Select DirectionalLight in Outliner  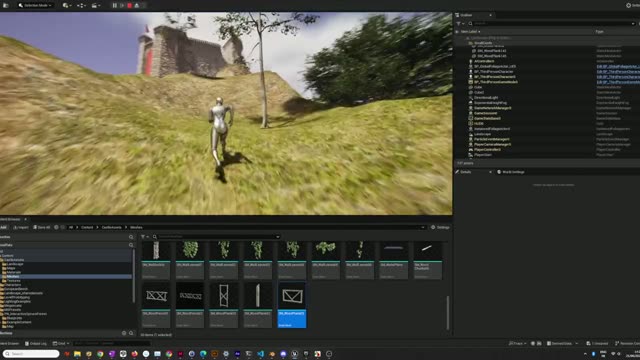click(x=486, y=98)
